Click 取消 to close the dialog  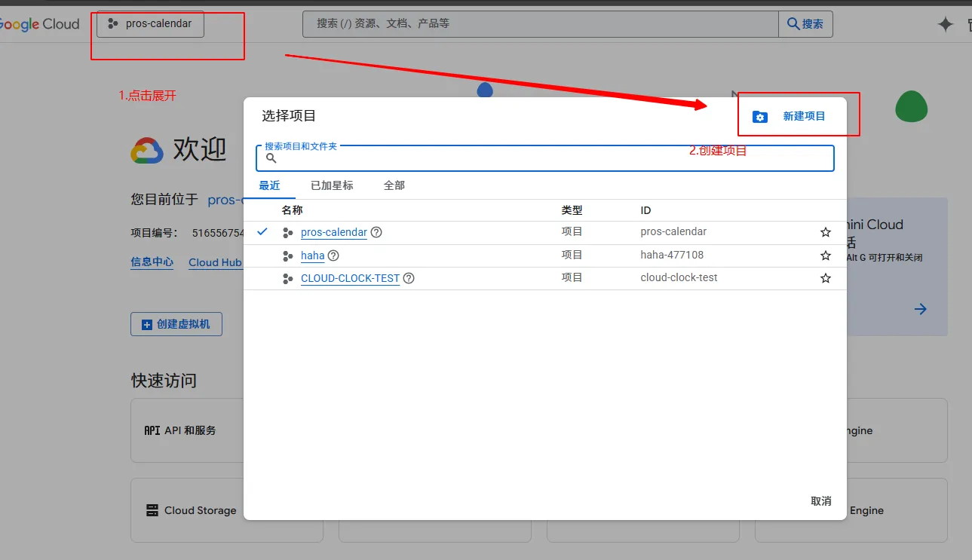coord(820,501)
